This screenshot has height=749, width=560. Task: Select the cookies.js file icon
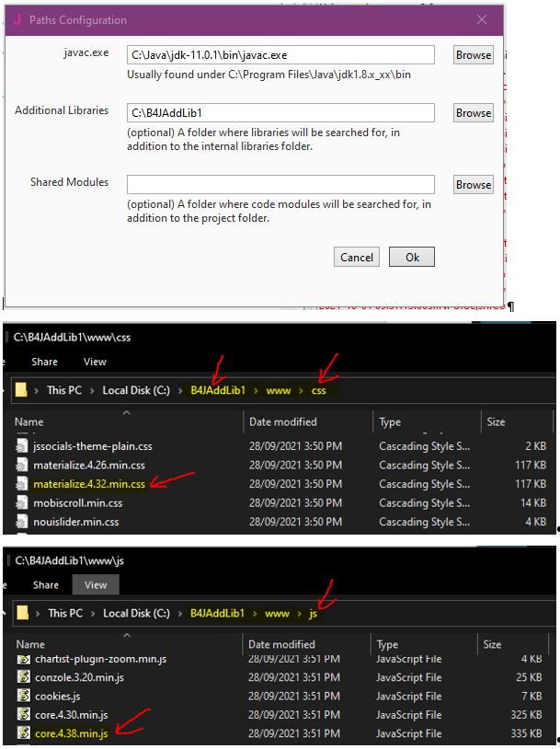(x=24, y=696)
